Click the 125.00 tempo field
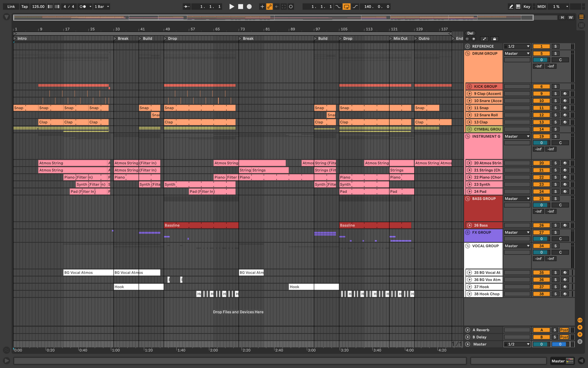588x368 pixels. pyautogui.click(x=38, y=7)
